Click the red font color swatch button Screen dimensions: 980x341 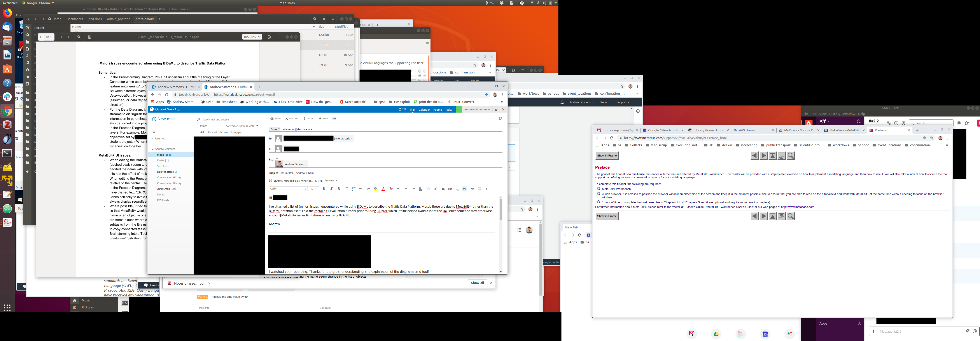coord(383,189)
